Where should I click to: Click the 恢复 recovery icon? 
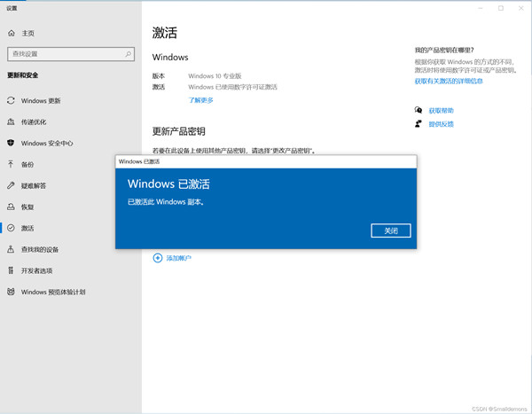(x=11, y=207)
